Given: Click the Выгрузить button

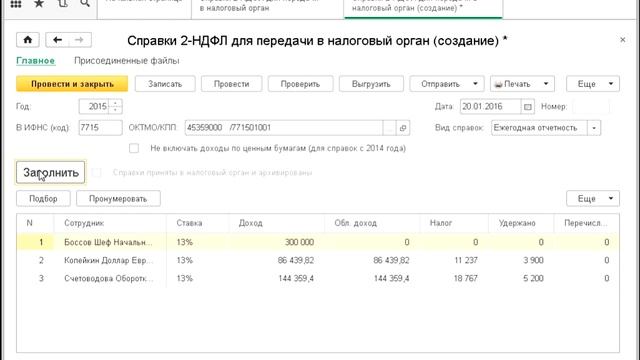Looking at the screenshot, I should [371, 84].
